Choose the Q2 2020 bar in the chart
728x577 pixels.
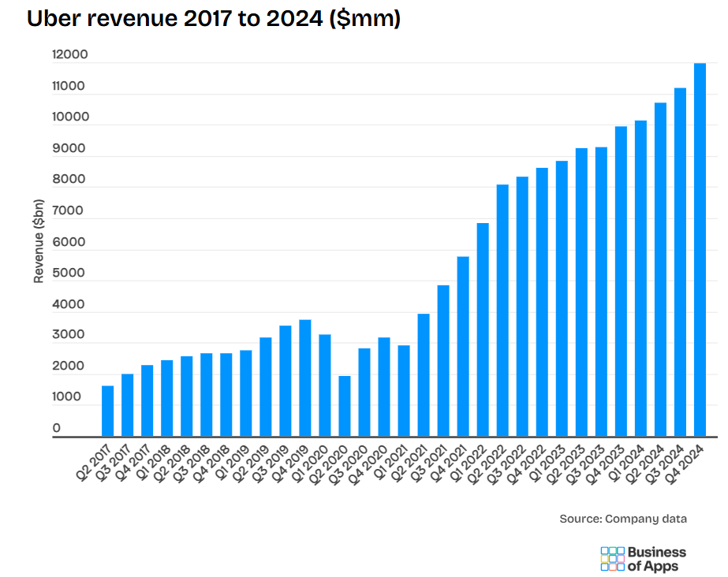coord(345,406)
